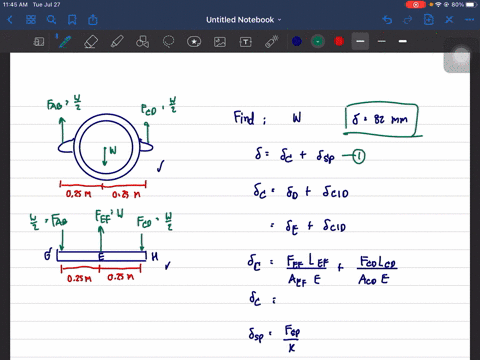Tap the beam point E label
This screenshot has height=360, width=480.
click(101, 257)
